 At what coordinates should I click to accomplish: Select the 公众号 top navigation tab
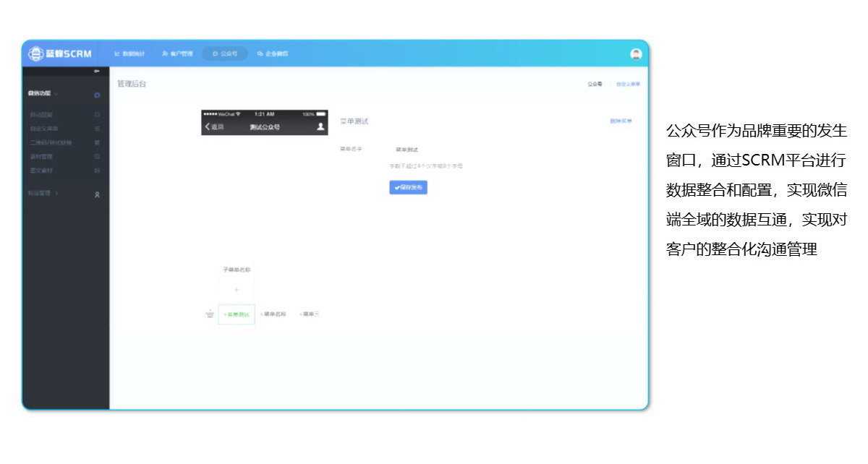225,53
